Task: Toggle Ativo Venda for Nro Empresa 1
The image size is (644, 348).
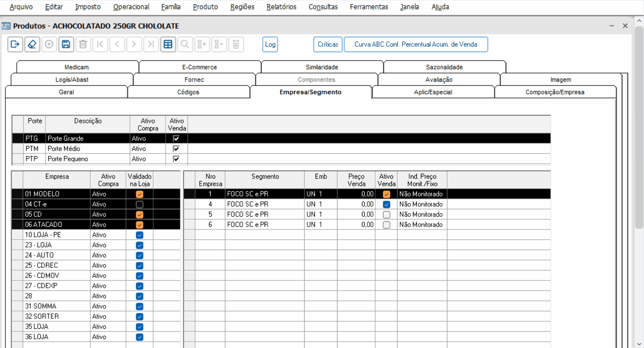Action: pos(387,194)
